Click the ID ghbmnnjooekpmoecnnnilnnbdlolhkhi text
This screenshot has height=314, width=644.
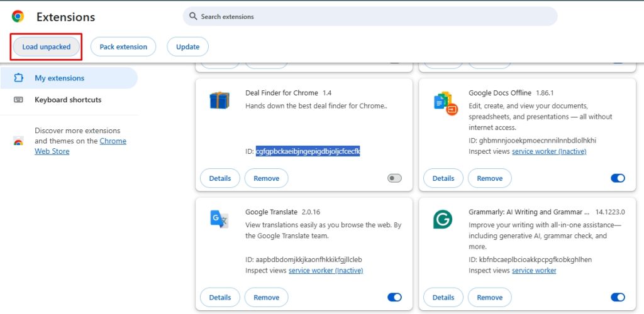point(532,141)
